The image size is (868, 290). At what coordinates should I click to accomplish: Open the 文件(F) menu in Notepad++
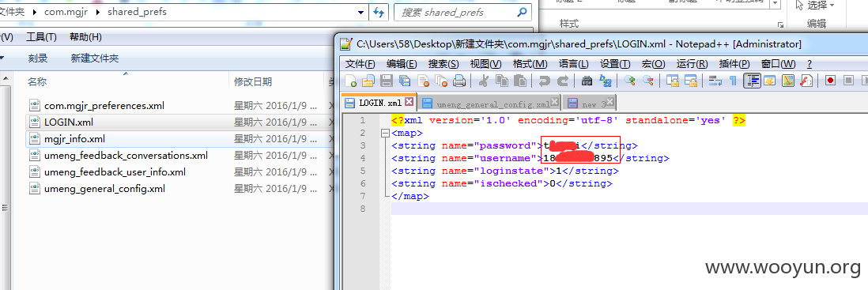pos(360,64)
